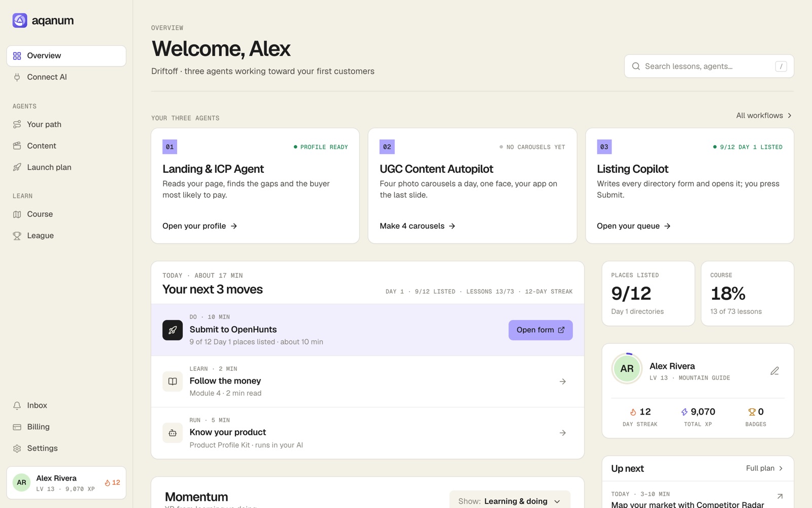
Task: Click the Submit to OpenHunts title
Action: 233,330
